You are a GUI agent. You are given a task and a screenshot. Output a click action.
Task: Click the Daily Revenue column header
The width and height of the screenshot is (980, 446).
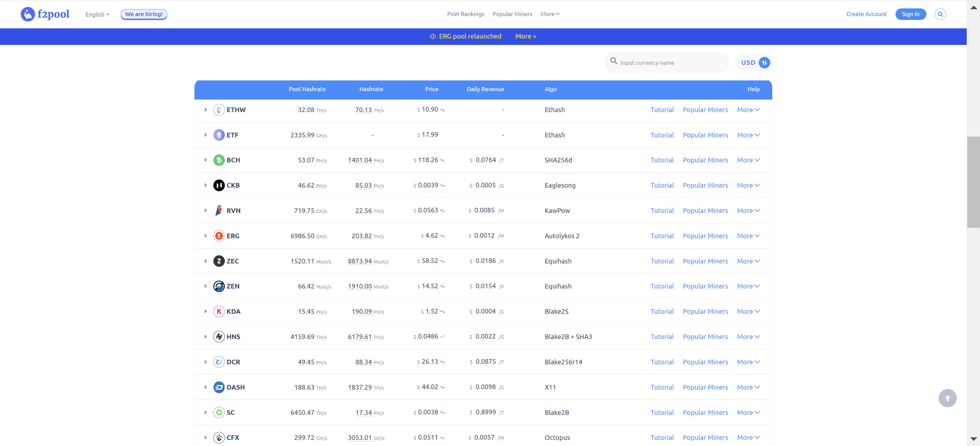(485, 89)
